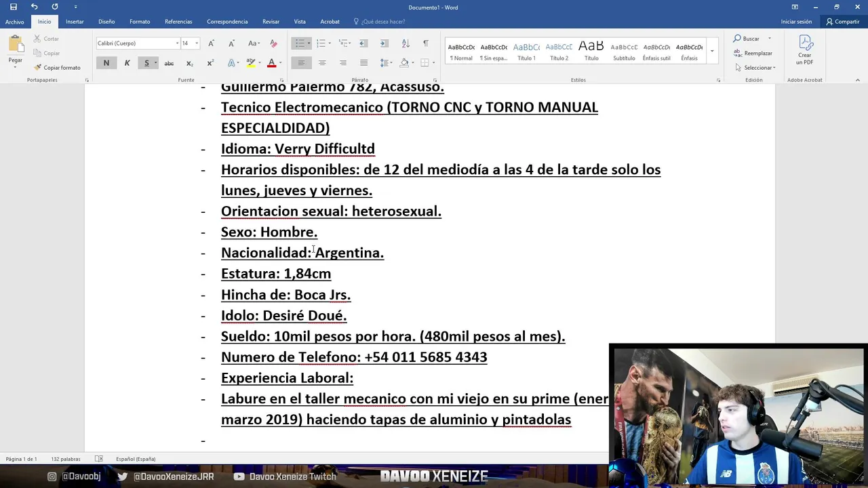Increase font size with the larger A icon
The width and height of the screenshot is (868, 488).
point(212,43)
